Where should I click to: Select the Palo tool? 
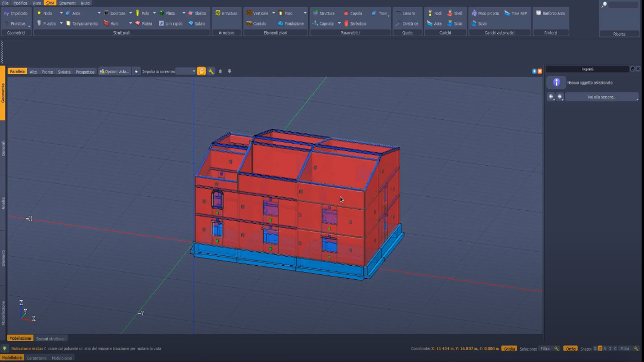142,14
